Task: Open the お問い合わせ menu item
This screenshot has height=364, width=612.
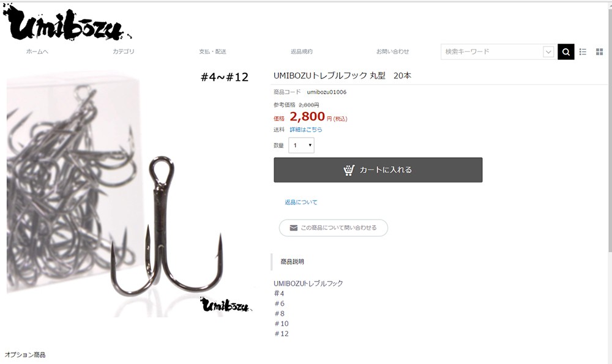Action: tap(393, 51)
